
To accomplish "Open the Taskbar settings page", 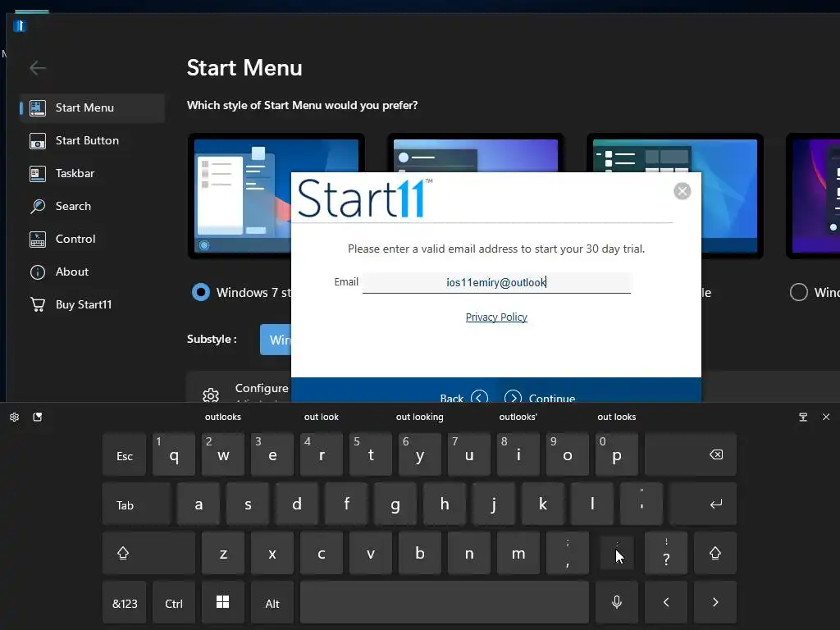I will click(x=92, y=173).
